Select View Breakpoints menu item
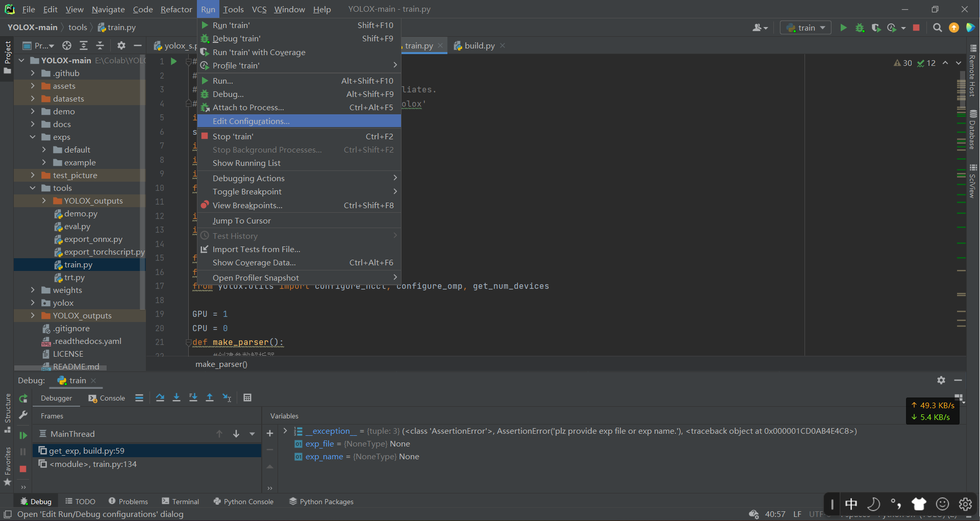 tap(299, 205)
